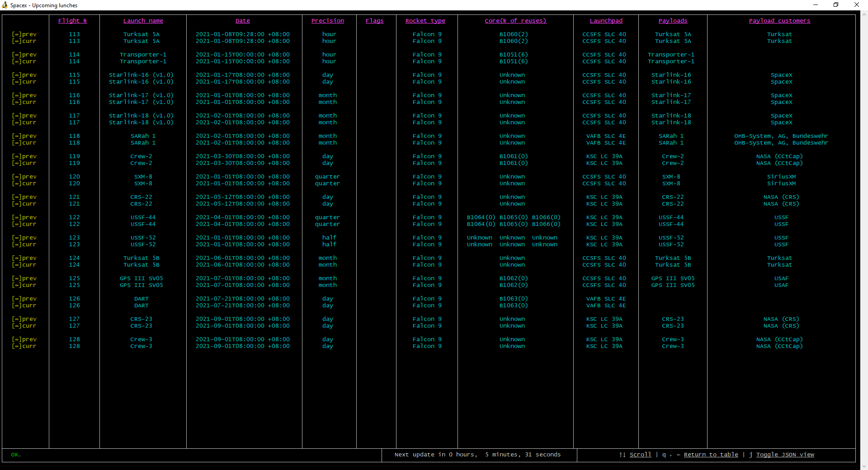Select prev launch name USSF-44

click(x=143, y=217)
